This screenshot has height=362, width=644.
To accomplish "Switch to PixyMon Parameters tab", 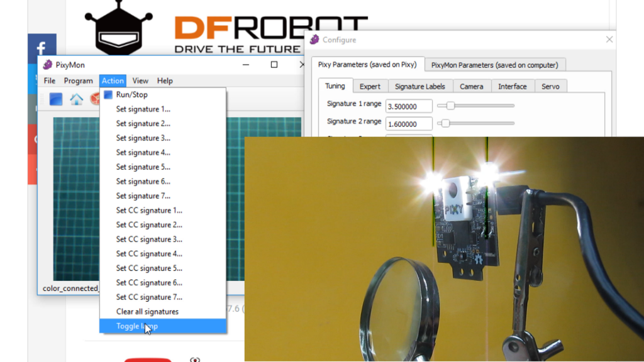I will 494,65.
